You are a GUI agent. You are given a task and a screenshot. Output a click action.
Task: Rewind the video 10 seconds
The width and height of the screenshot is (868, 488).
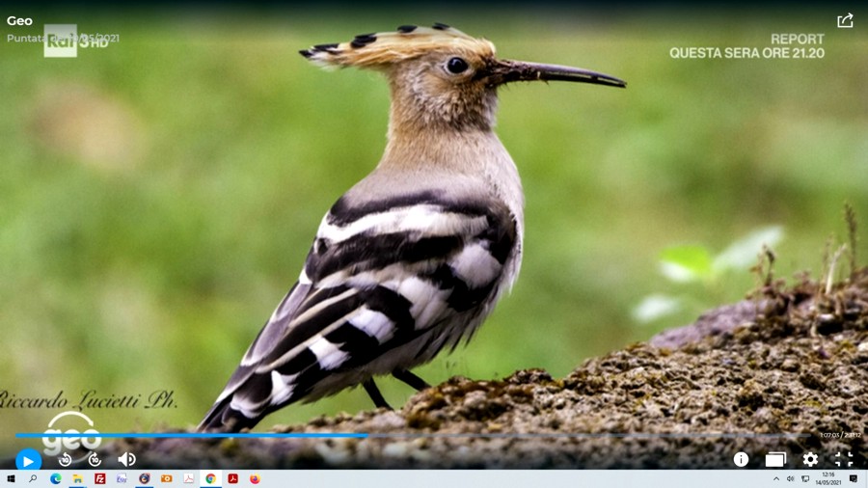point(66,460)
